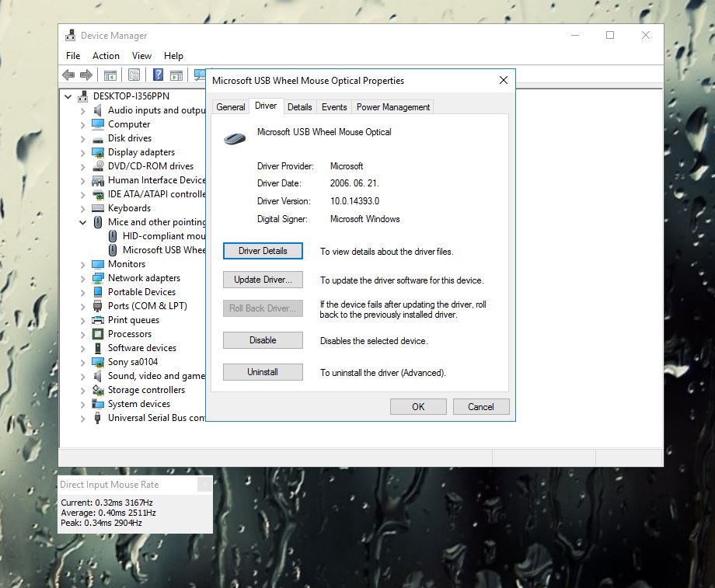Open the Power Management tab
The image size is (715, 588).
(x=393, y=106)
